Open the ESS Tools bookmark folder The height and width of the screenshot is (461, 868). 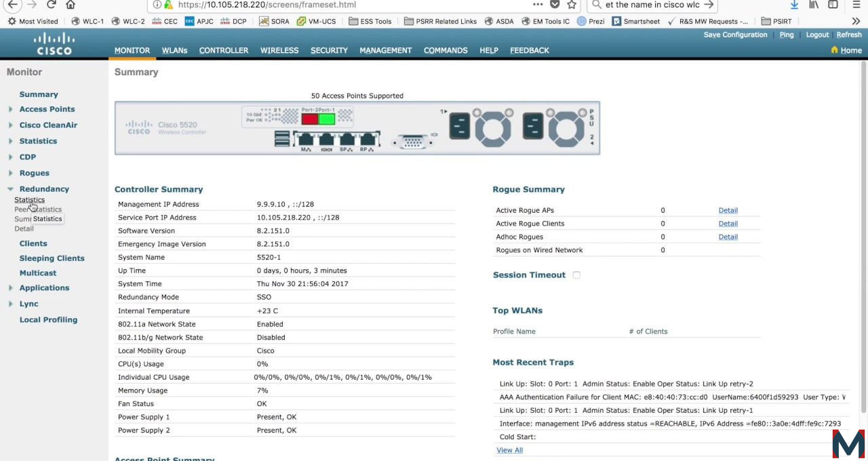tap(370, 21)
